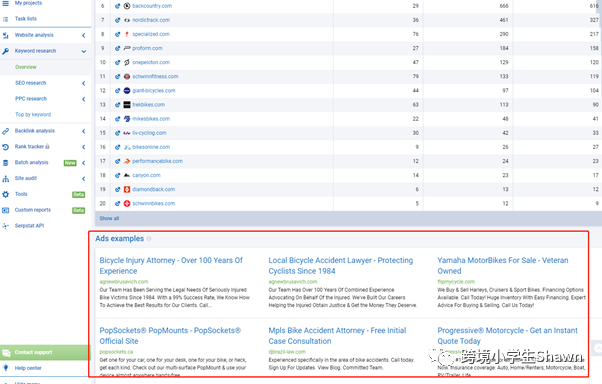
Task: Open external link icon for nordictrack.com
Action: [x=117, y=20]
